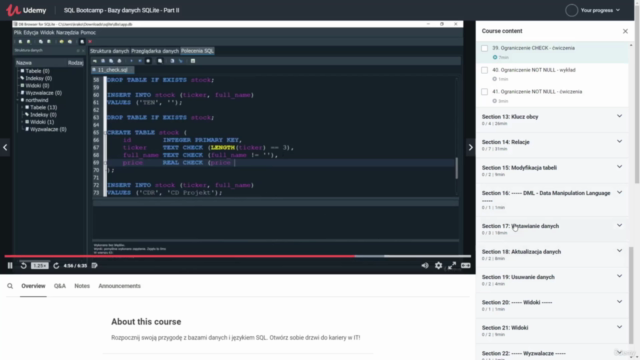Select the Struktura danych tab
This screenshot has height=360, width=640.
(109, 51)
